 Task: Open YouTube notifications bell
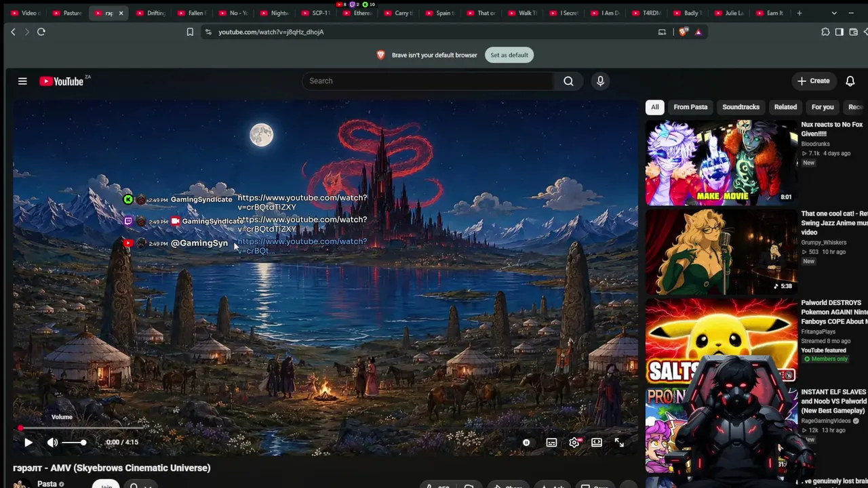850,81
